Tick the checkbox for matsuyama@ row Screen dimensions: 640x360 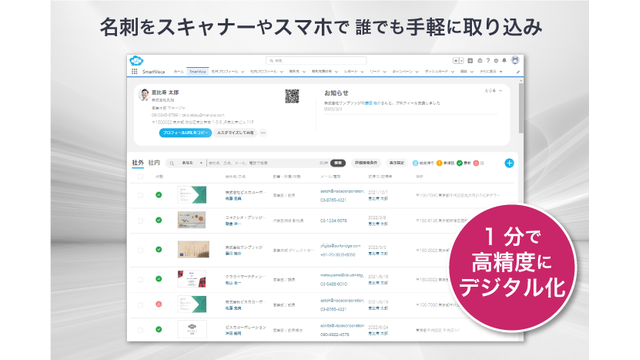(x=140, y=279)
